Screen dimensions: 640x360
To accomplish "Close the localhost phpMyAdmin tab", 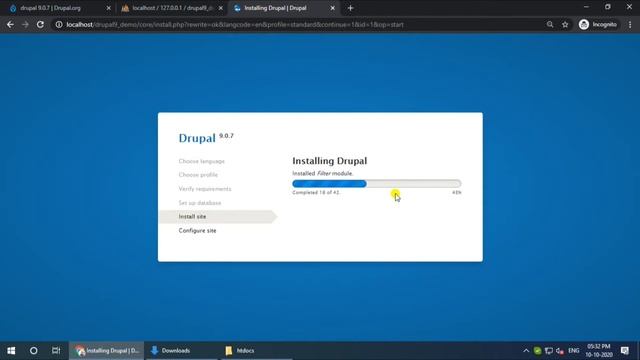I will pos(221,8).
